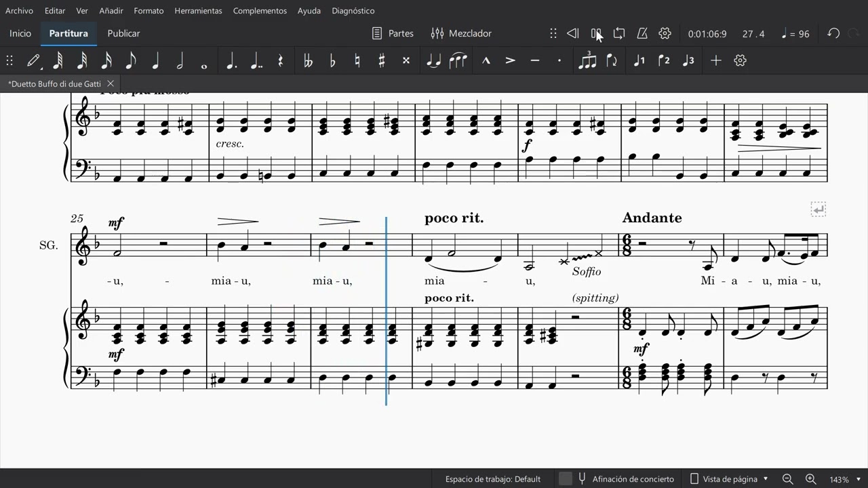Switch to voice 1
This screenshot has width=868, height=488.
pos(639,60)
